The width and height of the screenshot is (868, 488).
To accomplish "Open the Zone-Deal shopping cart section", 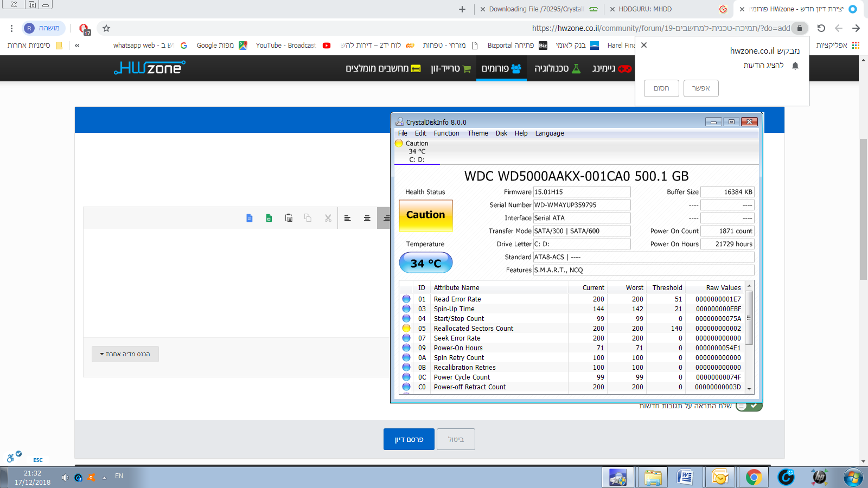I will [x=451, y=68].
